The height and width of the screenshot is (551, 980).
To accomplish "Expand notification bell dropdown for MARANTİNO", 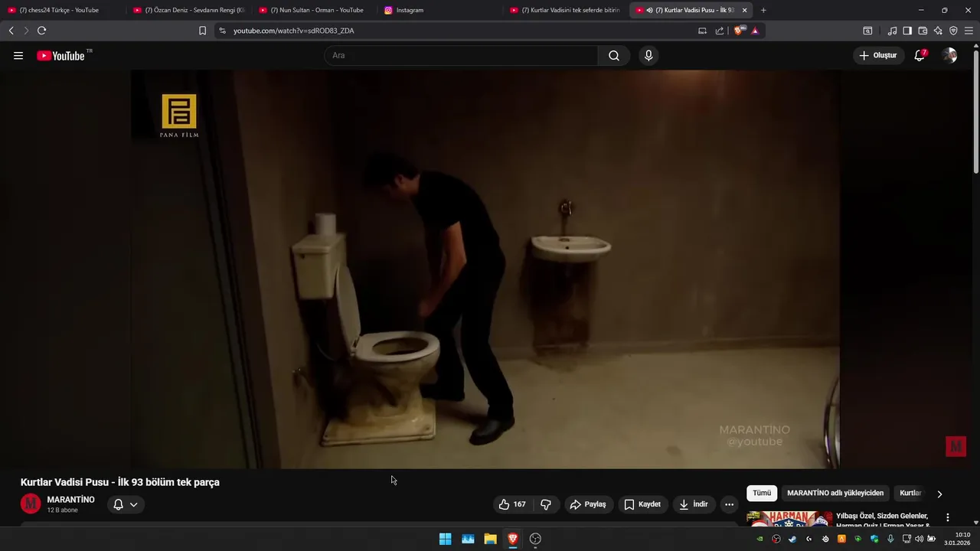I will (126, 504).
